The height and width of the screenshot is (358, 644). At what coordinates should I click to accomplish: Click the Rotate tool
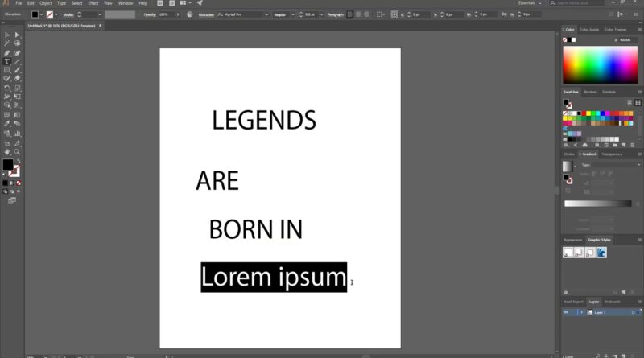pos(6,88)
